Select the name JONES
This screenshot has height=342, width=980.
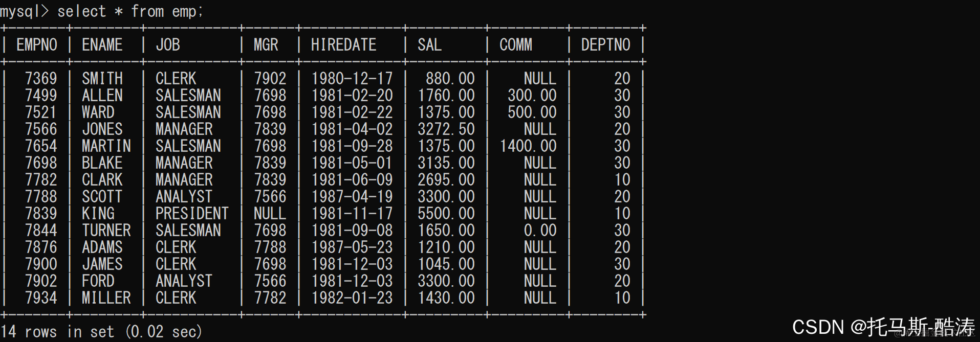[x=102, y=129]
